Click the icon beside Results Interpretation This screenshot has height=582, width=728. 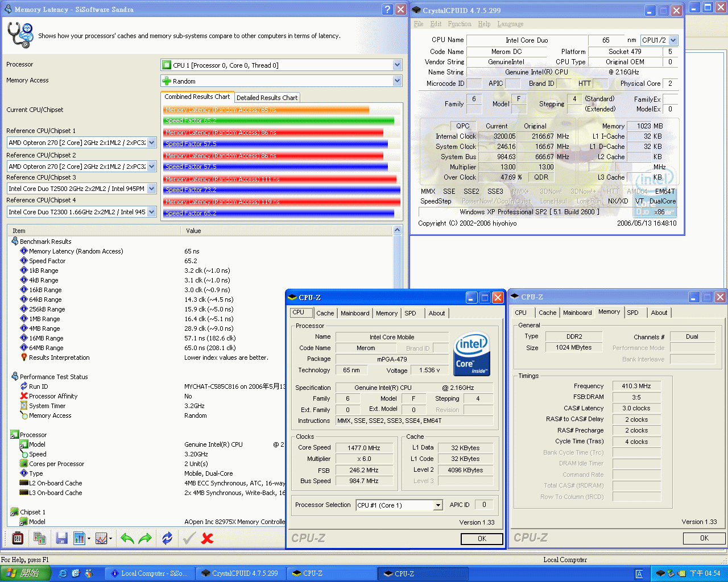coord(24,357)
